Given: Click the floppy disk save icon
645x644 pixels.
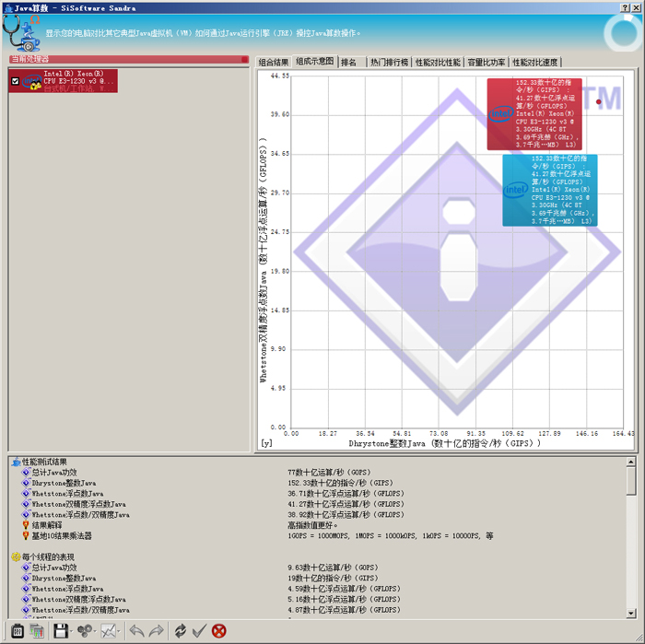Looking at the screenshot, I should click(x=61, y=630).
